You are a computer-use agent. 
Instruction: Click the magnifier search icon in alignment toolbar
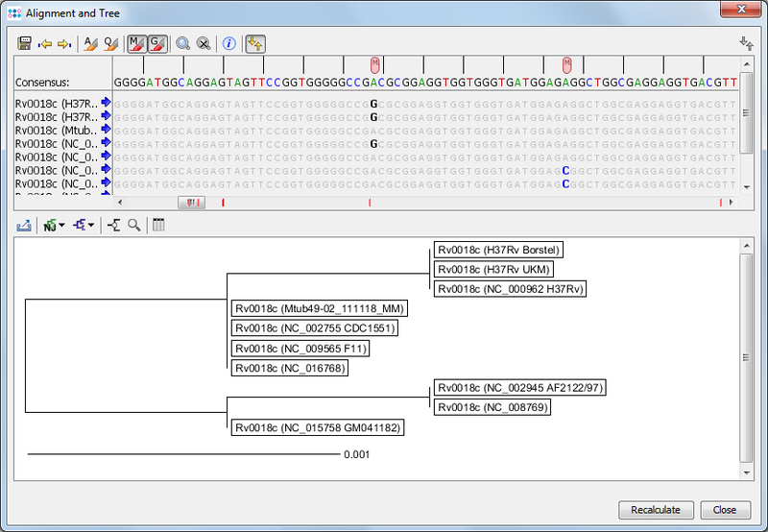182,44
